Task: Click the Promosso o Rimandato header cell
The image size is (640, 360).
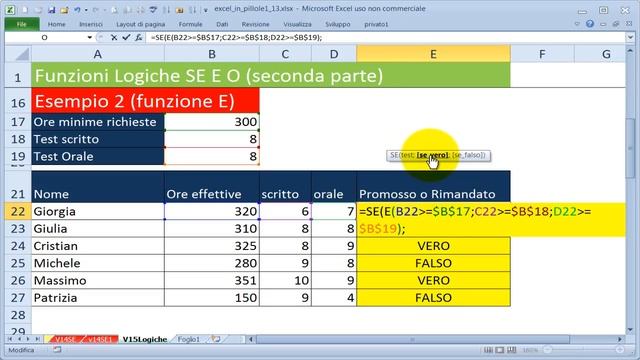Action: click(433, 187)
